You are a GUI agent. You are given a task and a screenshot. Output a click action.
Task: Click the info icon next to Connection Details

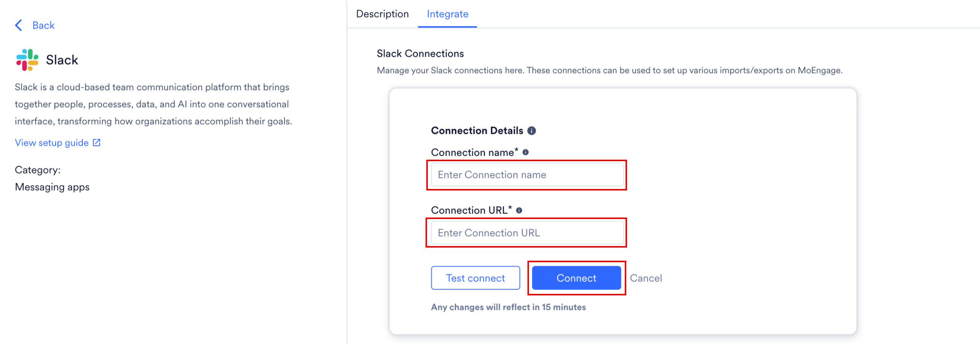pyautogui.click(x=532, y=131)
